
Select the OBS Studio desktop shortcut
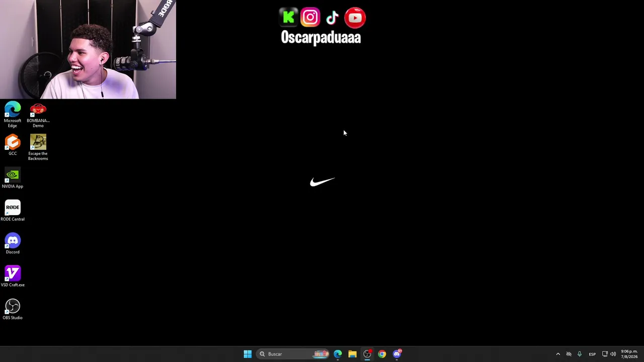13,310
